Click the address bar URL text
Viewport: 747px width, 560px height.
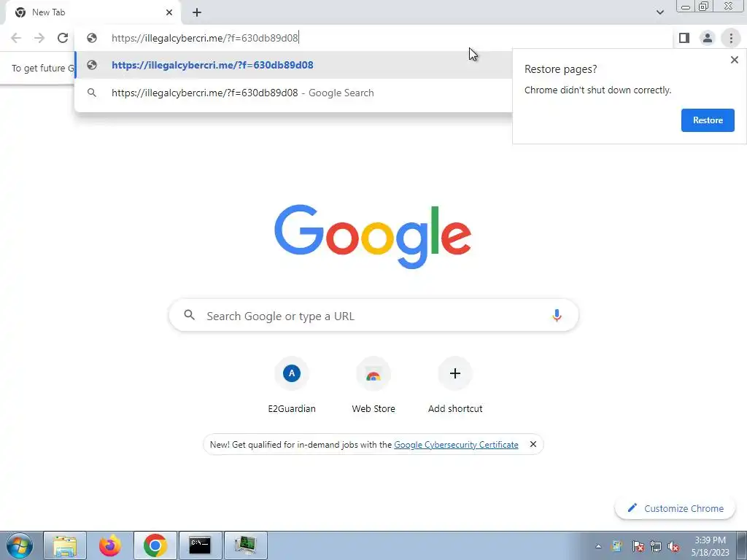pyautogui.click(x=205, y=38)
